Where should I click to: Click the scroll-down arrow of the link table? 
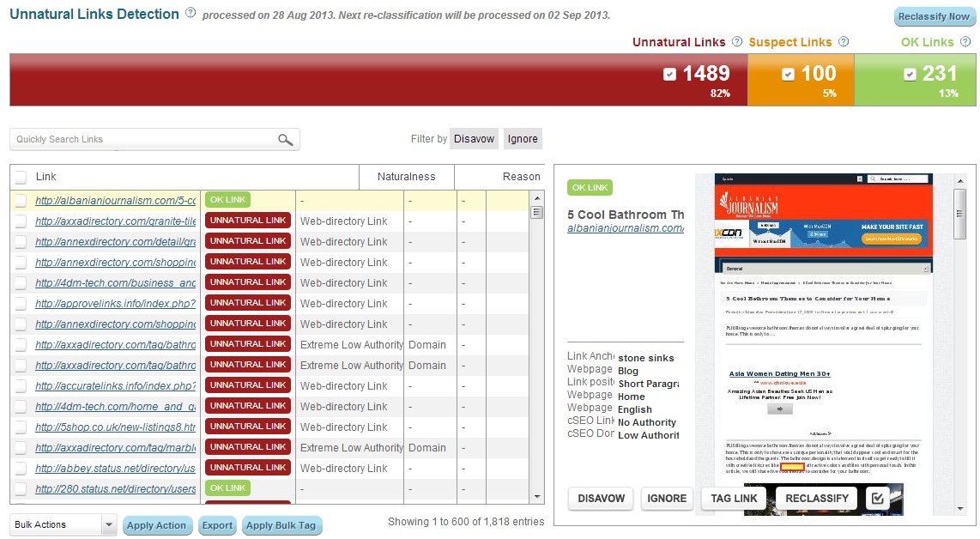coord(537,496)
